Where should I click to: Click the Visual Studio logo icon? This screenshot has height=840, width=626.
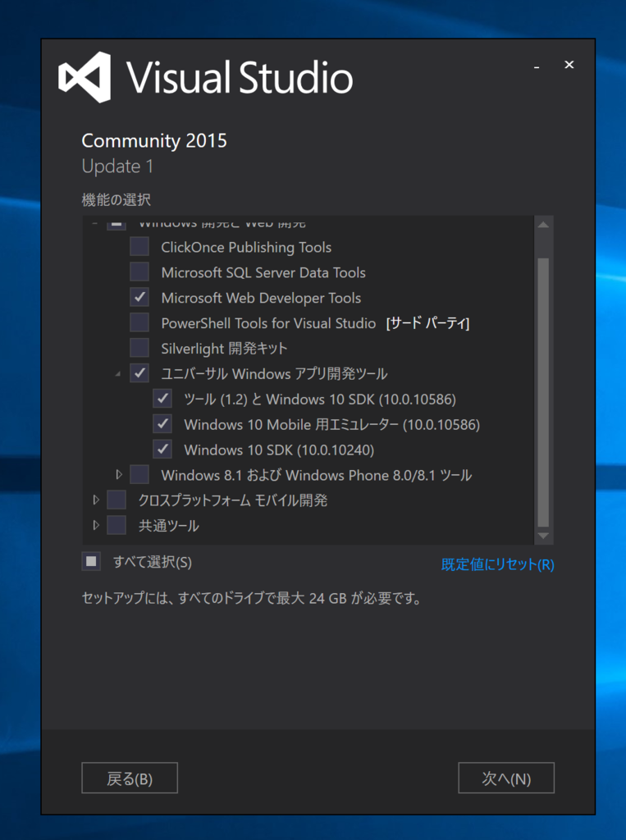[85, 77]
